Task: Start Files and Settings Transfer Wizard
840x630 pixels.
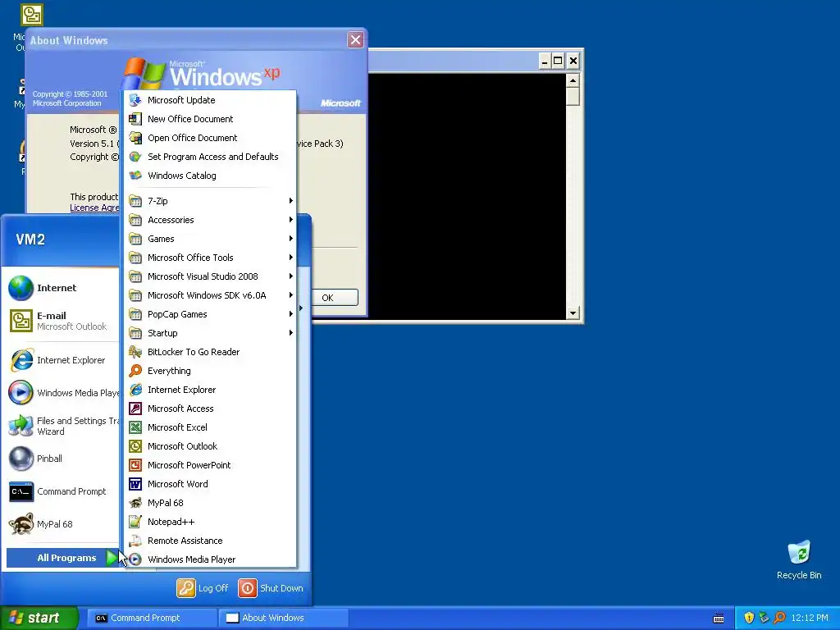Action: coord(62,426)
